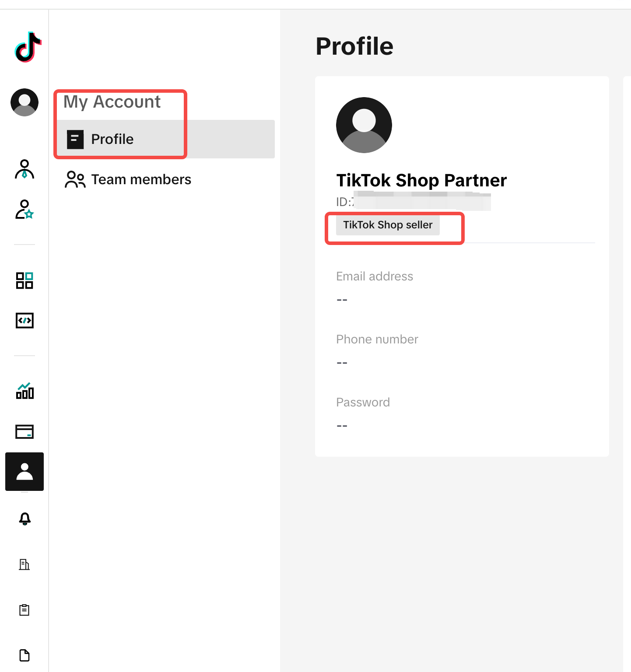Open the credit card payments icon
Viewport: 631px width, 672px height.
point(25,432)
